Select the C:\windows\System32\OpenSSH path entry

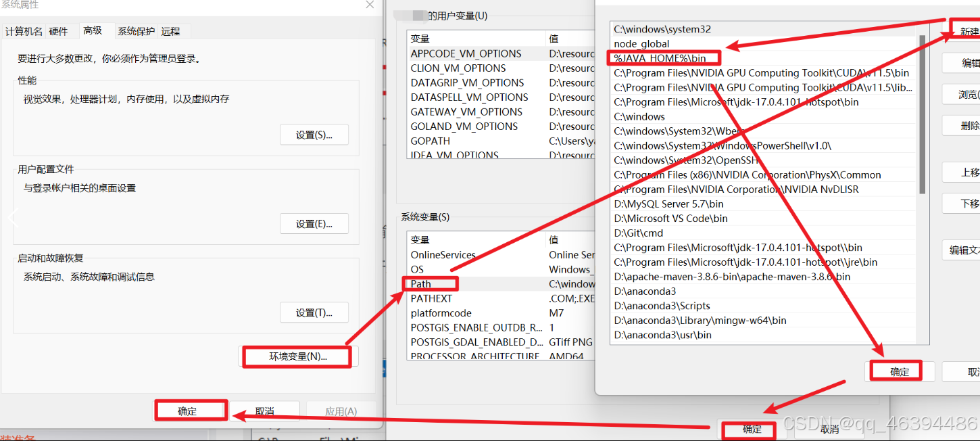click(764, 160)
